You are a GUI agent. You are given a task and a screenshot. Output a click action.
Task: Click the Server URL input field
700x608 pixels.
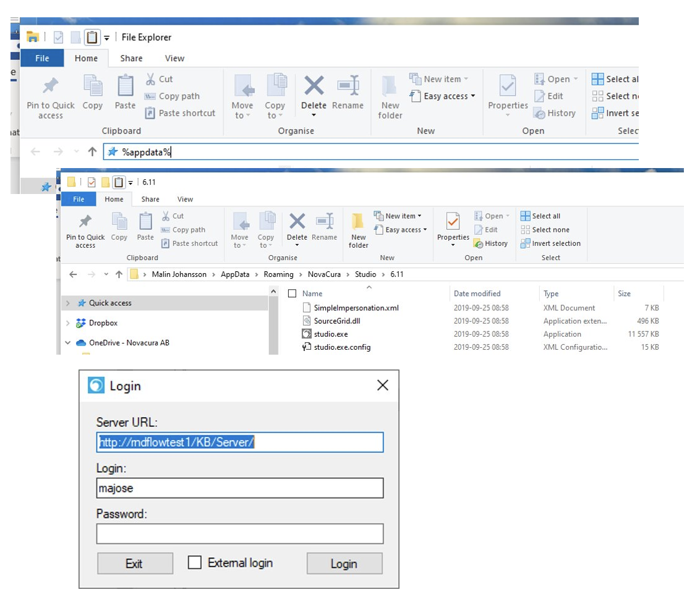[240, 442]
